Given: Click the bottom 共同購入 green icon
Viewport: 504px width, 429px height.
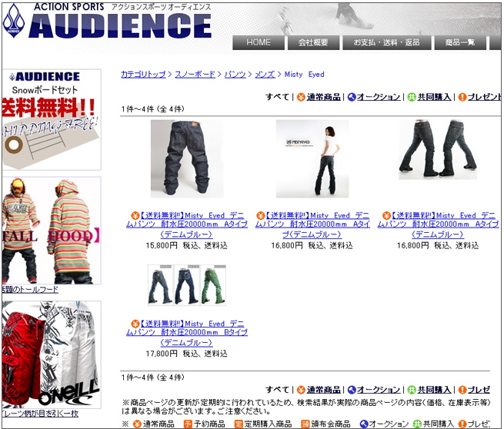Looking at the screenshot, I should (412, 390).
